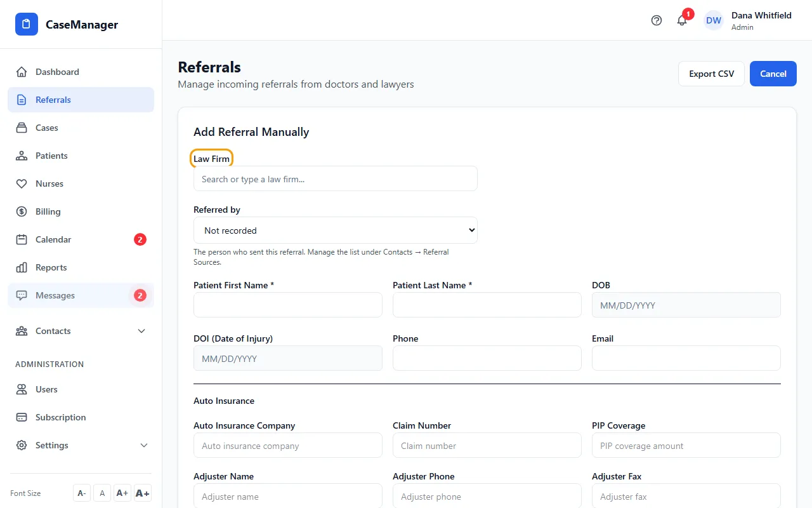
Task: Click the Dashboard home icon
Action: 22,72
